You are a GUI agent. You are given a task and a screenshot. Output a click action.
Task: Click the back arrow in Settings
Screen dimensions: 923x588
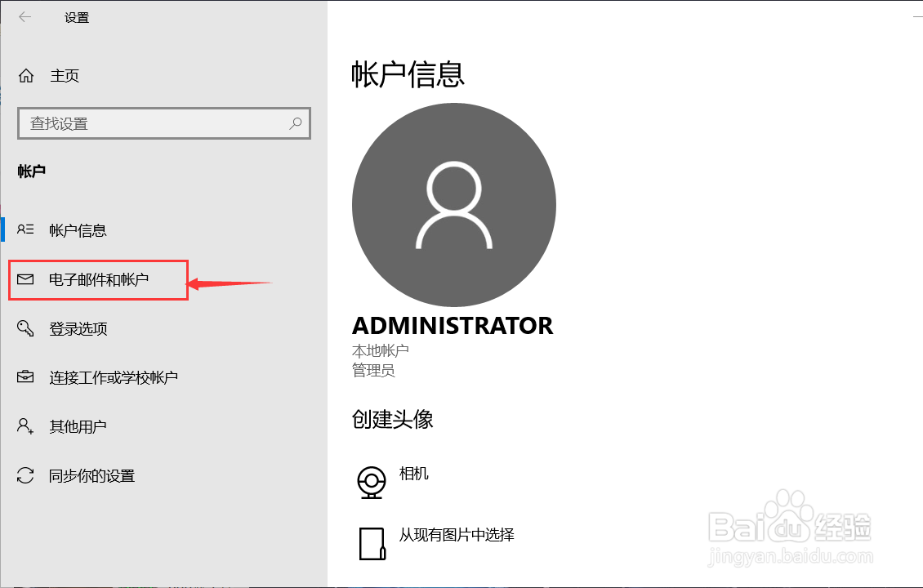coord(25,17)
